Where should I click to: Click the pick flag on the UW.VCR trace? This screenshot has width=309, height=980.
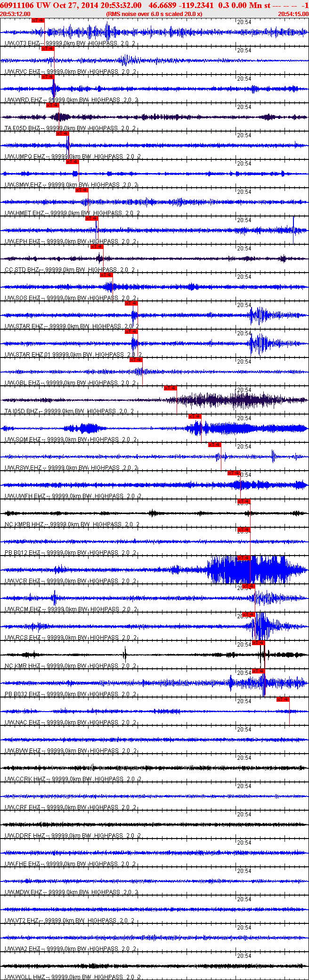(244, 558)
